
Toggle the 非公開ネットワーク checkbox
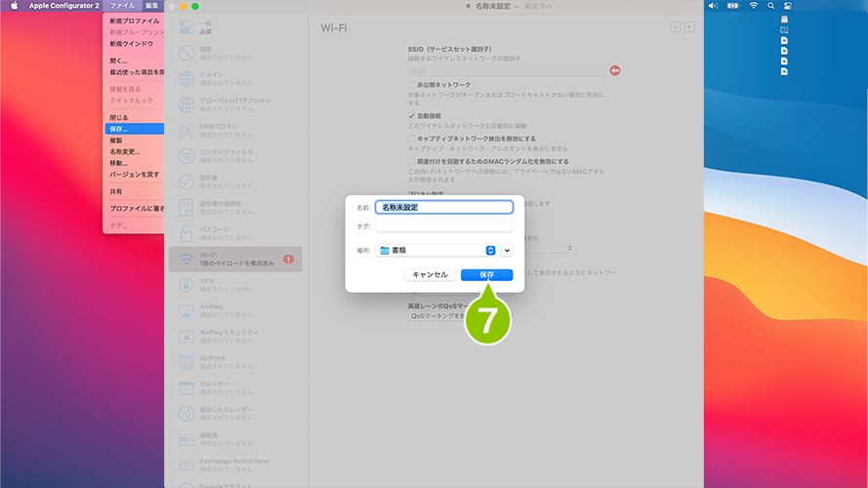coord(411,85)
